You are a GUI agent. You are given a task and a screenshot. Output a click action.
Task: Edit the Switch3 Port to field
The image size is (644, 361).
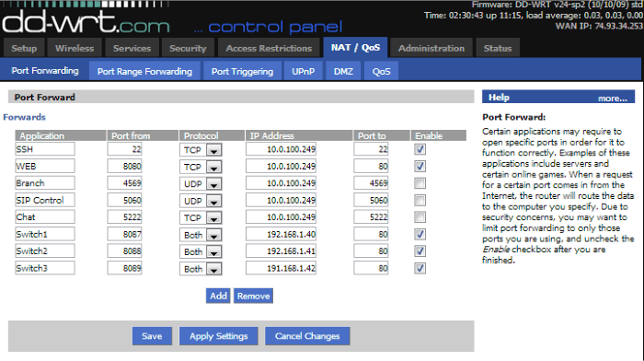tap(371, 268)
